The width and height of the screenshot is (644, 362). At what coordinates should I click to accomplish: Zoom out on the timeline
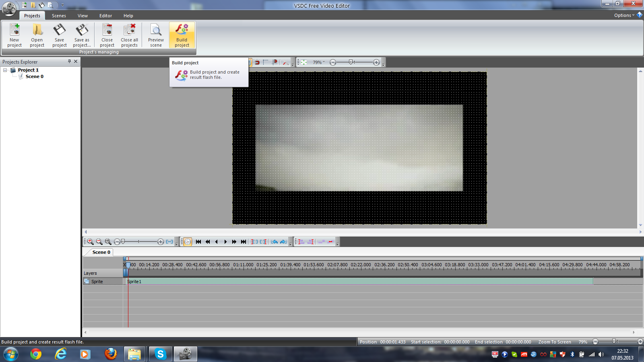coord(99,242)
